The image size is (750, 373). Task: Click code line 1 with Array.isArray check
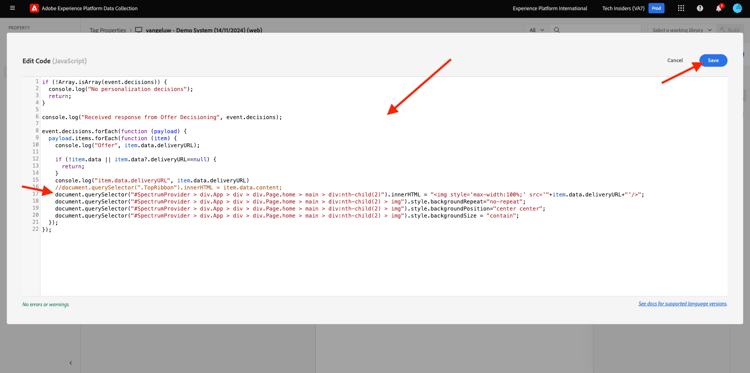click(104, 82)
